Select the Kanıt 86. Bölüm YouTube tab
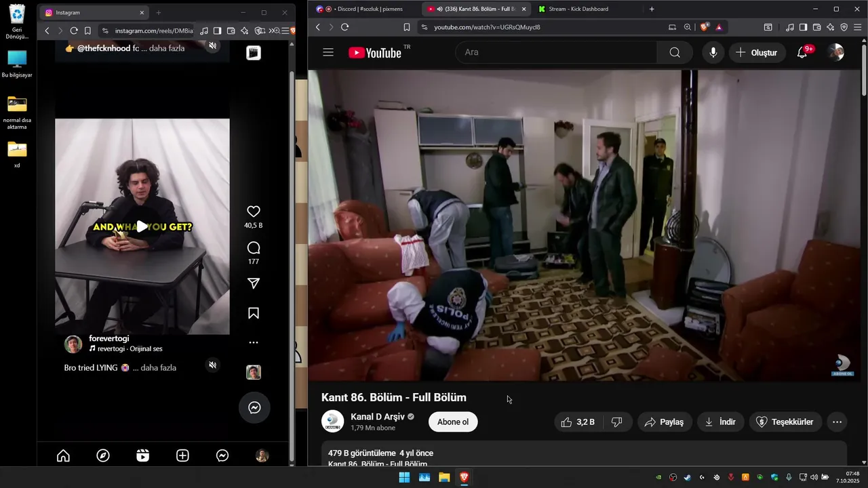This screenshot has width=868, height=488. click(475, 9)
